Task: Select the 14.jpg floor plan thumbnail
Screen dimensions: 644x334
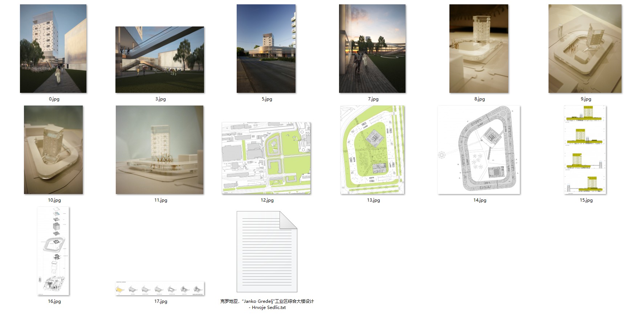Action: pos(479,150)
